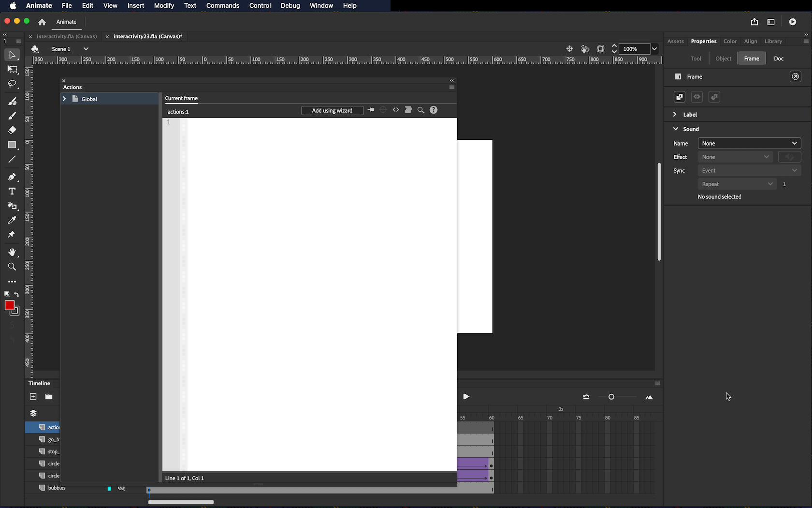Pick the Hand tool
The height and width of the screenshot is (508, 812).
point(12,252)
